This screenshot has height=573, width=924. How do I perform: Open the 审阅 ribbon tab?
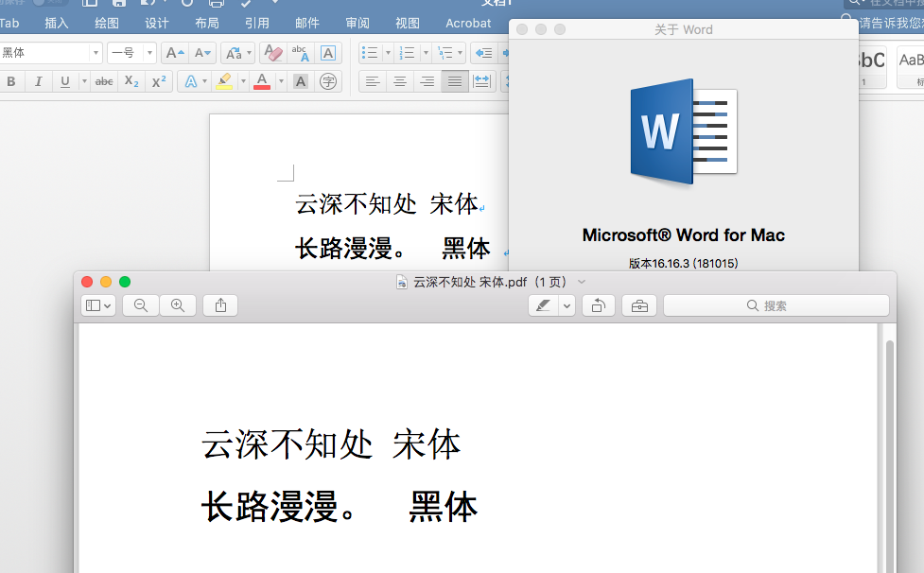click(x=357, y=23)
